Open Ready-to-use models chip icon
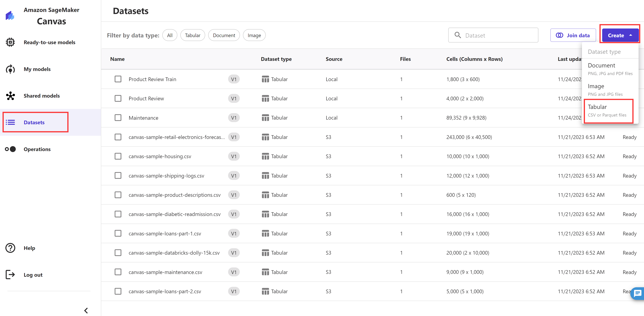 (x=10, y=42)
